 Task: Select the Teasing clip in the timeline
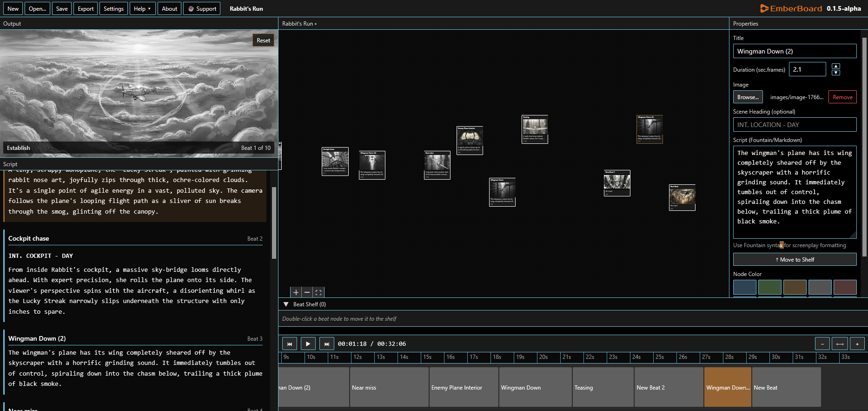pyautogui.click(x=603, y=387)
